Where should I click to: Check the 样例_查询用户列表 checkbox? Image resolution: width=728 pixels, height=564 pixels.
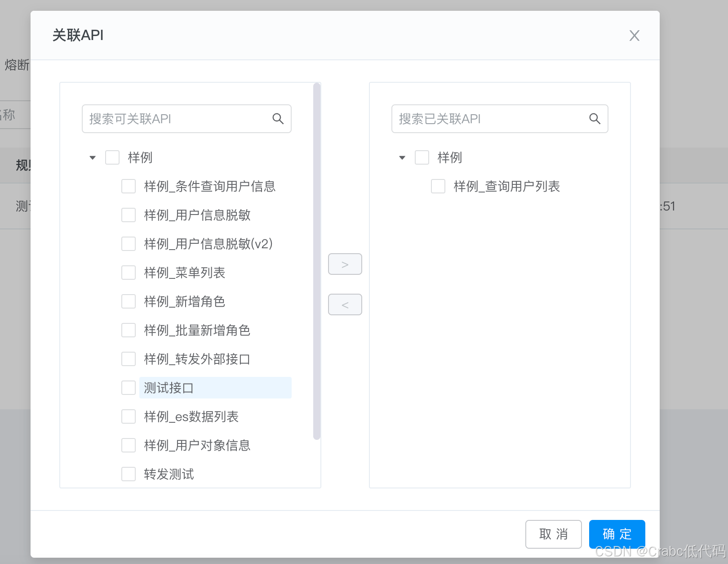(x=438, y=186)
